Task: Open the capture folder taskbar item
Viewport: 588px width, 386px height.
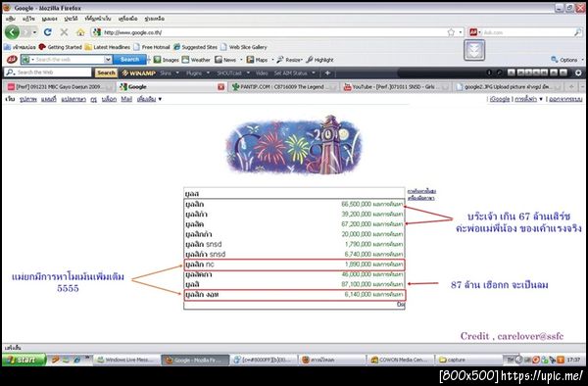Action: coord(468,360)
